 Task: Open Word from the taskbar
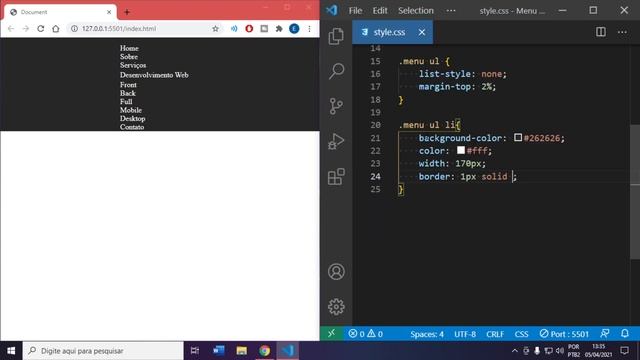(x=218, y=351)
